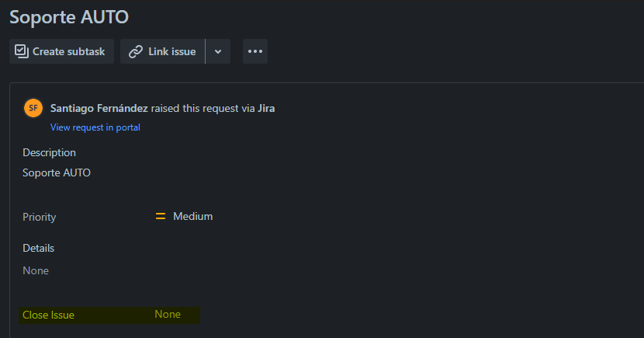Open the View request in portal link
Viewport: 644px width, 338px height.
tap(95, 127)
